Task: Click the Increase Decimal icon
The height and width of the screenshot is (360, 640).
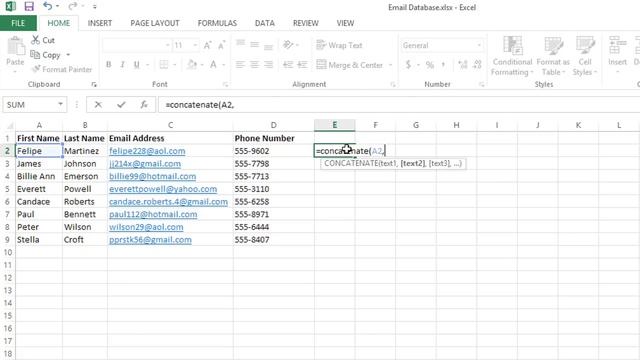Action: coord(462,64)
